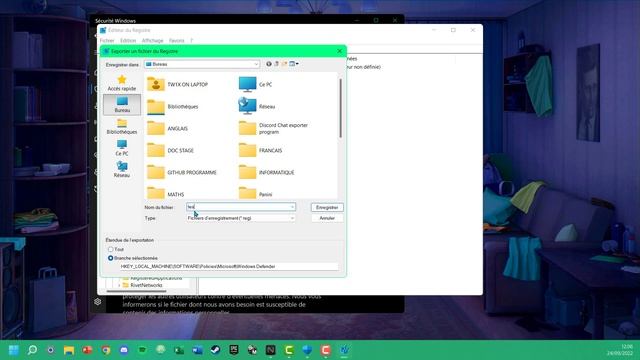Select the Ce PC item in the file list

point(256,84)
